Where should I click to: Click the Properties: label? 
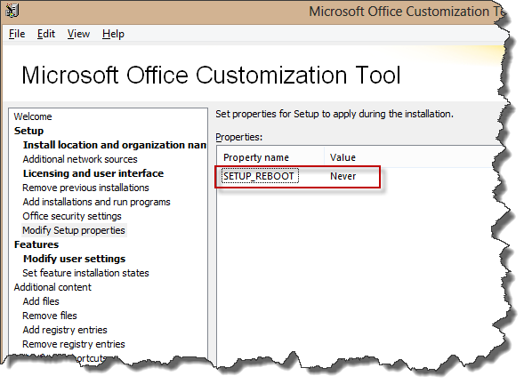pyautogui.click(x=239, y=137)
